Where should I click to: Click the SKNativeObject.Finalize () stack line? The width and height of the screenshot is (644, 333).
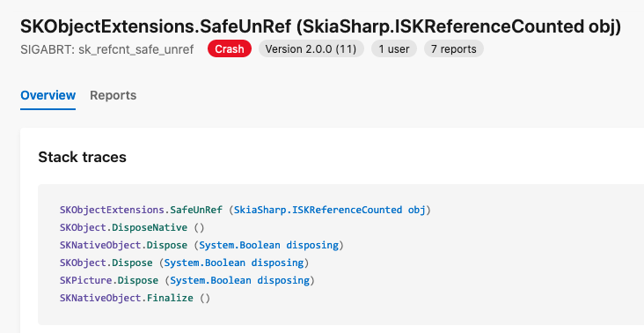coord(135,298)
